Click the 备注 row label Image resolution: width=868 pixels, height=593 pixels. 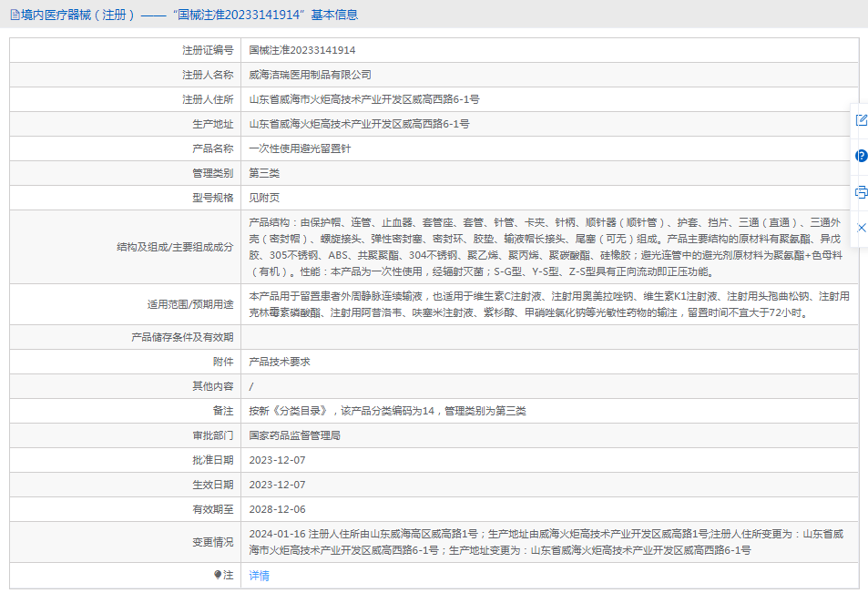tap(223, 411)
